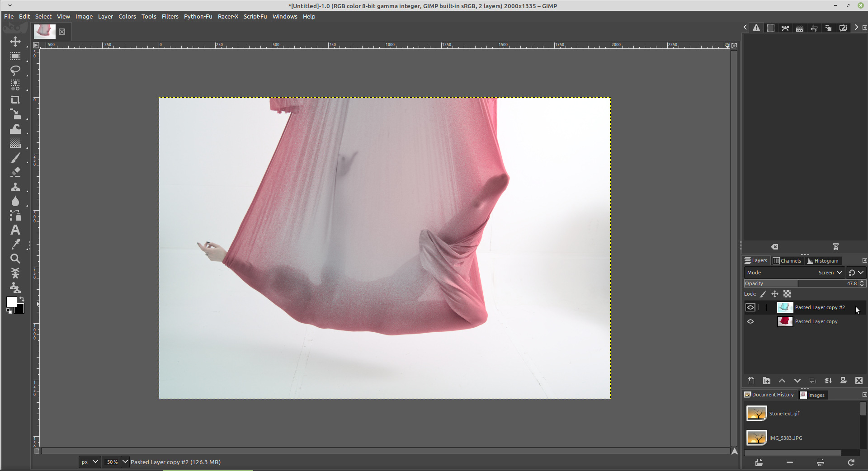Toggle Quick Mask at canvas corner
The width and height of the screenshot is (868, 471).
click(37, 451)
